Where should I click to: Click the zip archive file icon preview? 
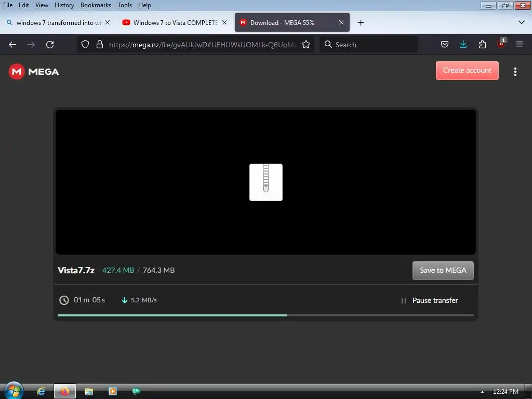[266, 182]
